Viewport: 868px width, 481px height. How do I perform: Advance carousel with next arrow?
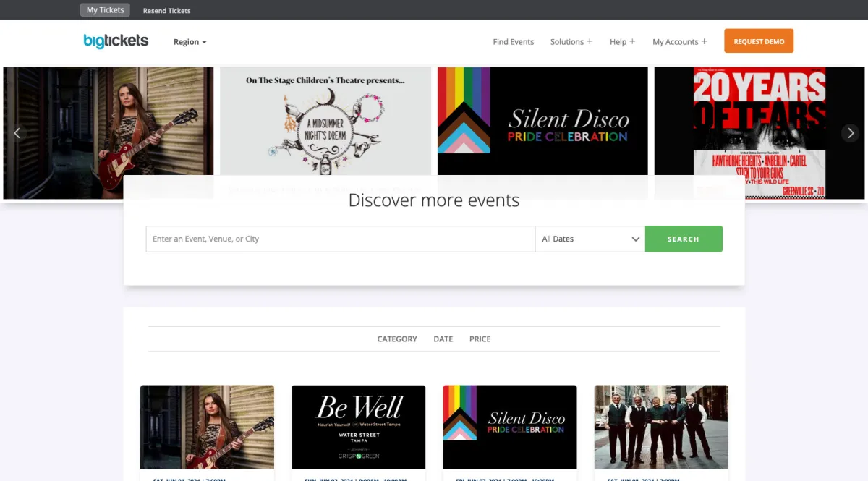850,133
